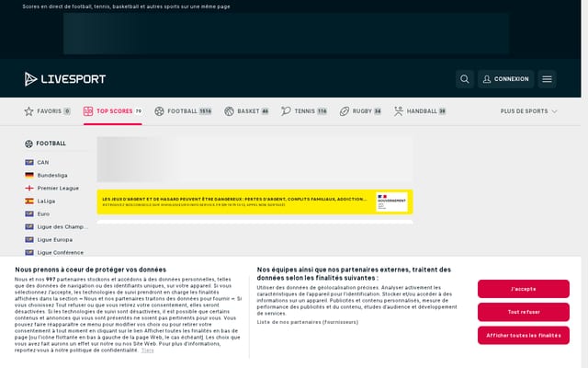
Task: Click the Premier League England flag icon
Action: (x=29, y=188)
